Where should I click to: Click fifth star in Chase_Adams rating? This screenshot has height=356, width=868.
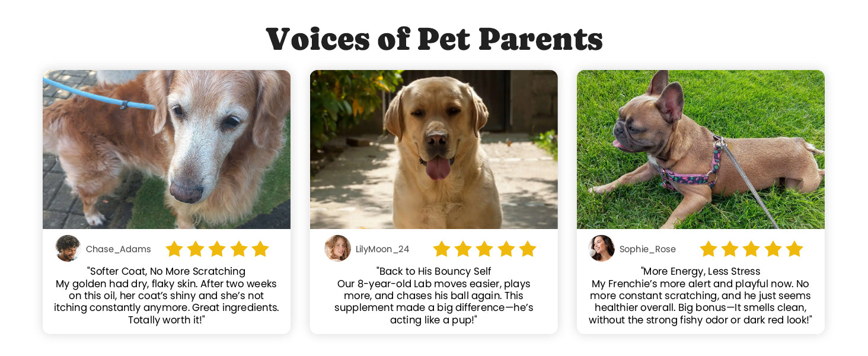point(260,249)
